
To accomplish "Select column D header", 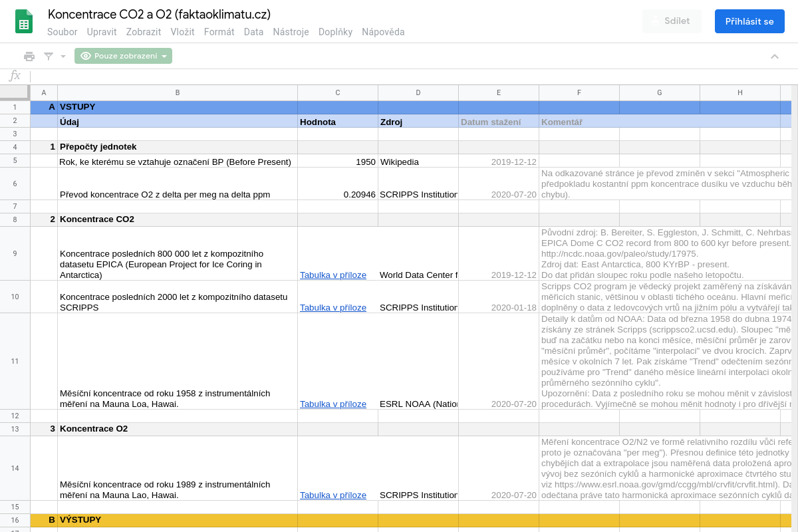I will click(418, 92).
